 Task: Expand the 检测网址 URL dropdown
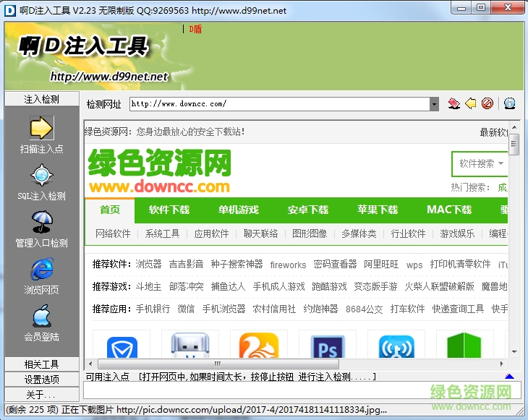(x=434, y=104)
